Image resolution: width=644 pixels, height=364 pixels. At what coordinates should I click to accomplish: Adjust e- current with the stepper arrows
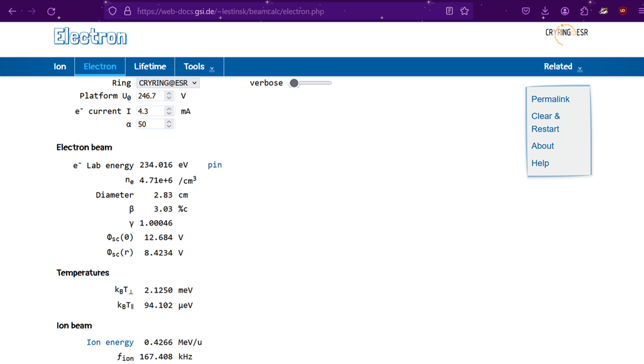pos(169,111)
